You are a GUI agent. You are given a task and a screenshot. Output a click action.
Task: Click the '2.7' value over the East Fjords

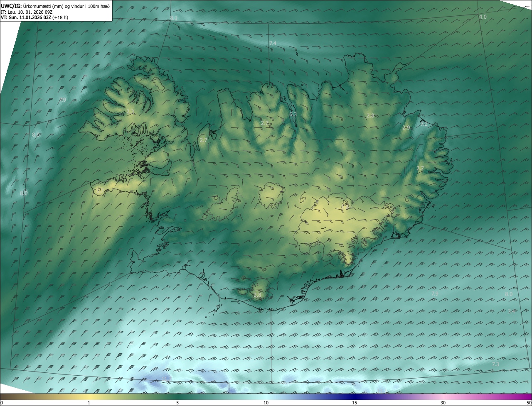[x=420, y=168]
